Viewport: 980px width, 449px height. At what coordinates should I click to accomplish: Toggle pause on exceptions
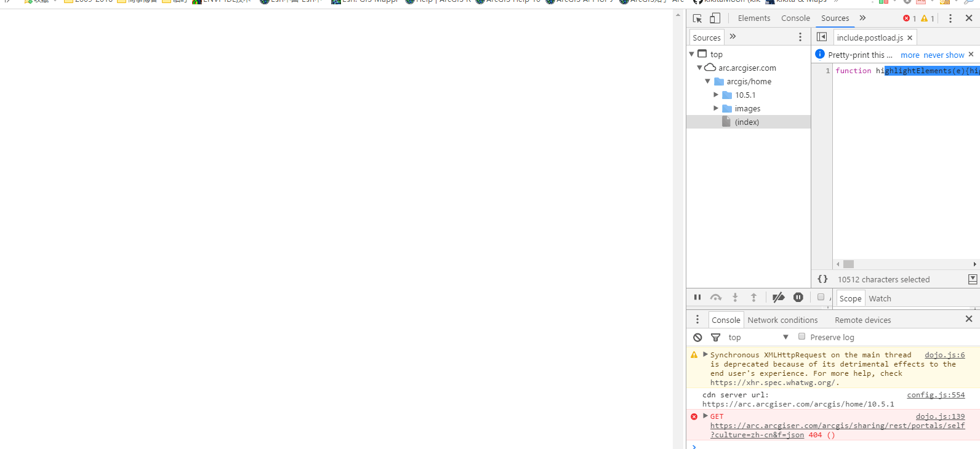(x=798, y=298)
